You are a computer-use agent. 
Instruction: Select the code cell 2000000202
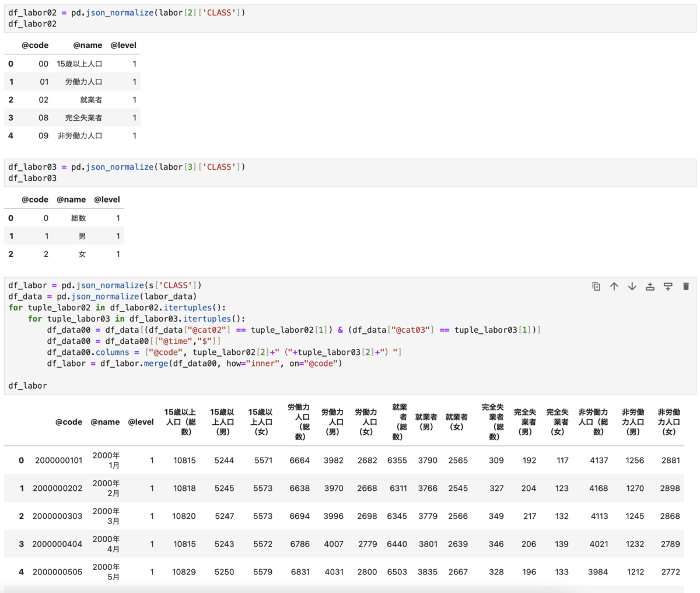(x=57, y=489)
